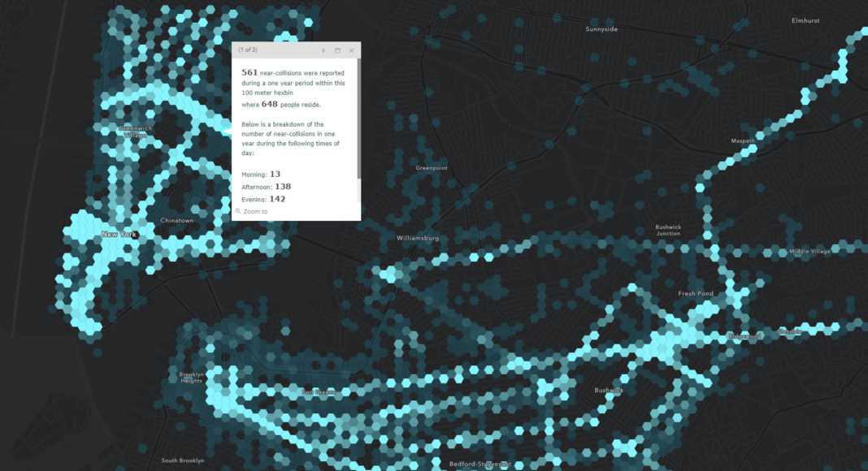The image size is (868, 471).
Task: Click the Elmhurst map label
Action: (805, 20)
